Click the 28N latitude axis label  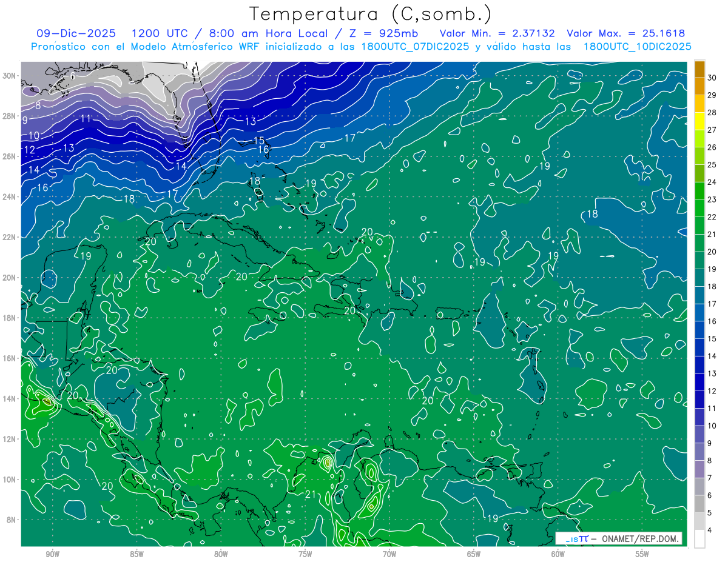pos(10,116)
